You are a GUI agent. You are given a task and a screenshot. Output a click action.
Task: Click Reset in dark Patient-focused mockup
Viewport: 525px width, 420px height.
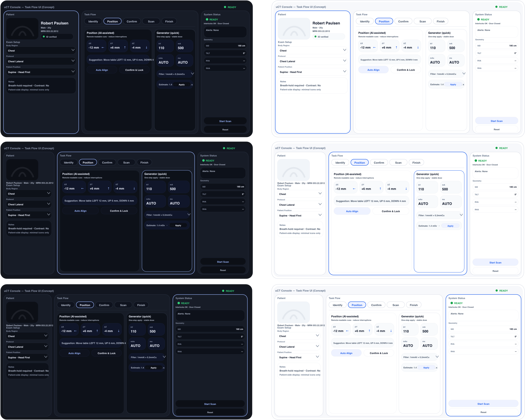pyautogui.click(x=225, y=130)
